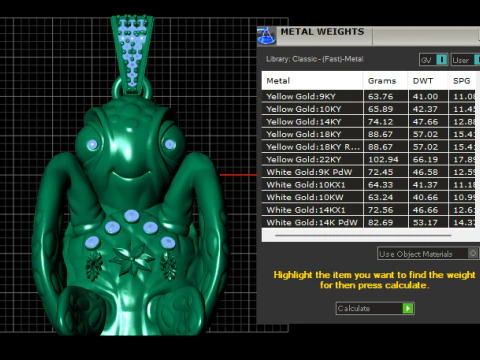Click the 63.24 grams value
This screenshot has width=480, height=360.
[380, 197]
